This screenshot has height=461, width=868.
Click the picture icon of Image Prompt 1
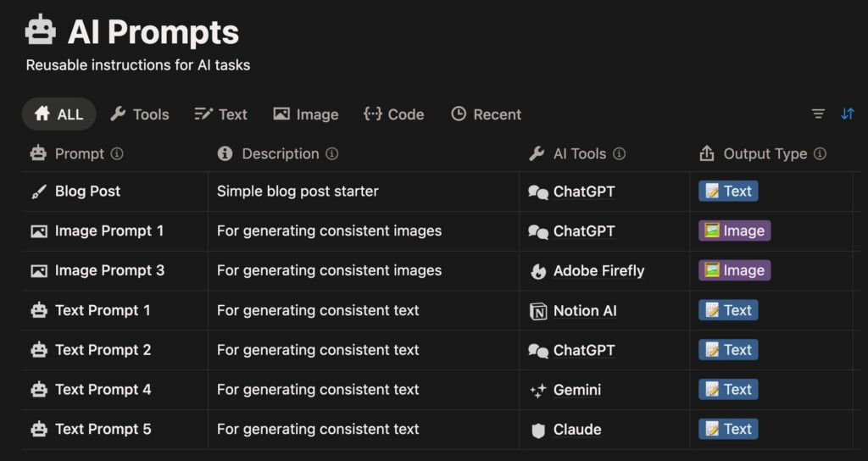click(39, 230)
